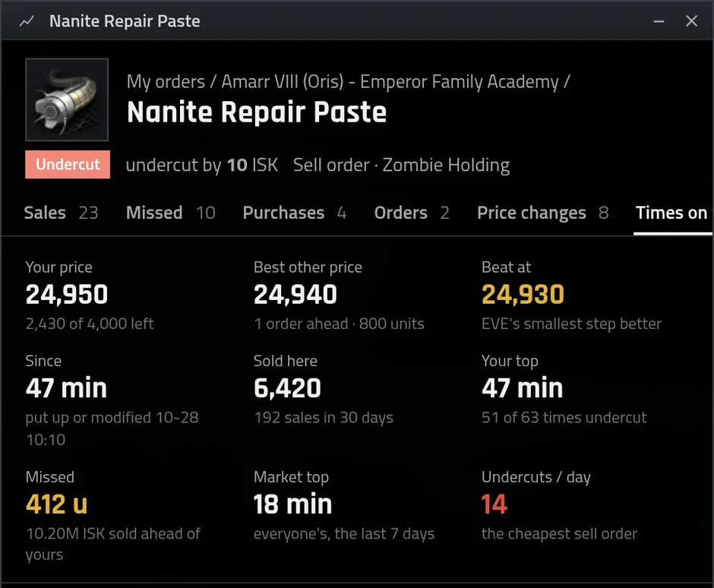
Task: Click 'the cheapest sell order' caption
Action: (559, 534)
